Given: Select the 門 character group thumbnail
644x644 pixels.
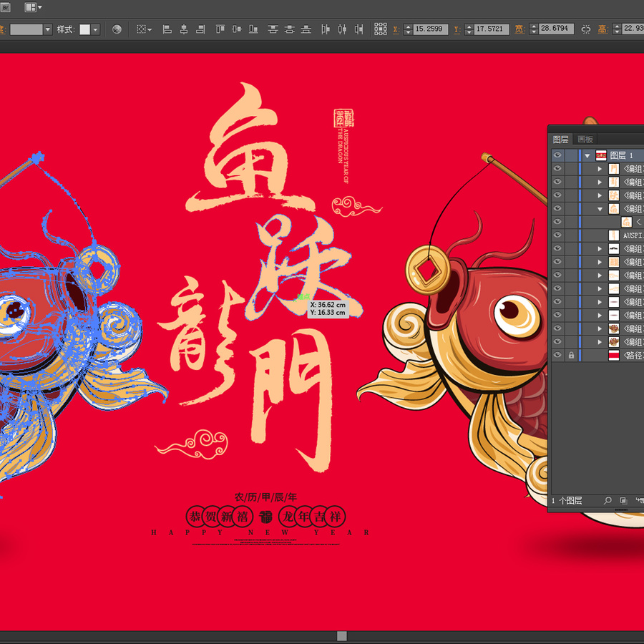Looking at the screenshot, I should (614, 169).
